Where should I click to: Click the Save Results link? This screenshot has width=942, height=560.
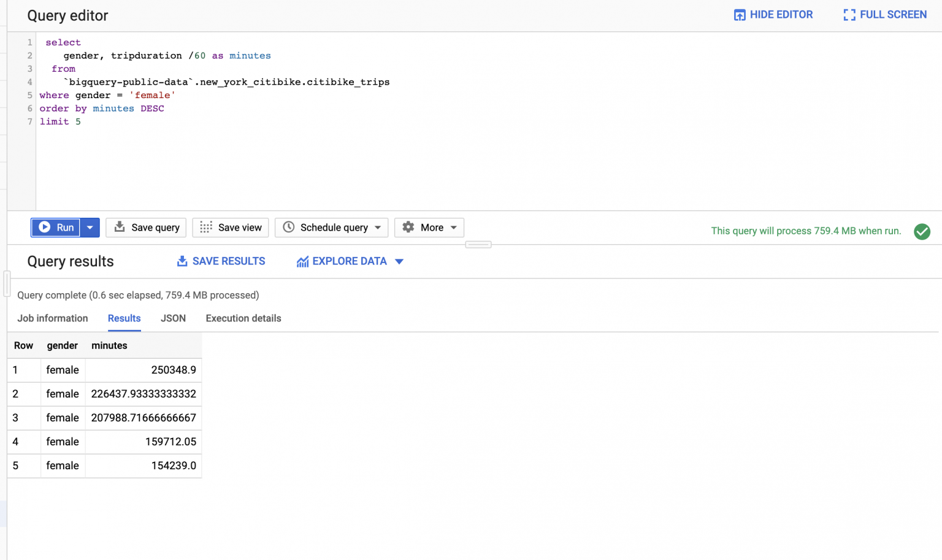click(228, 261)
